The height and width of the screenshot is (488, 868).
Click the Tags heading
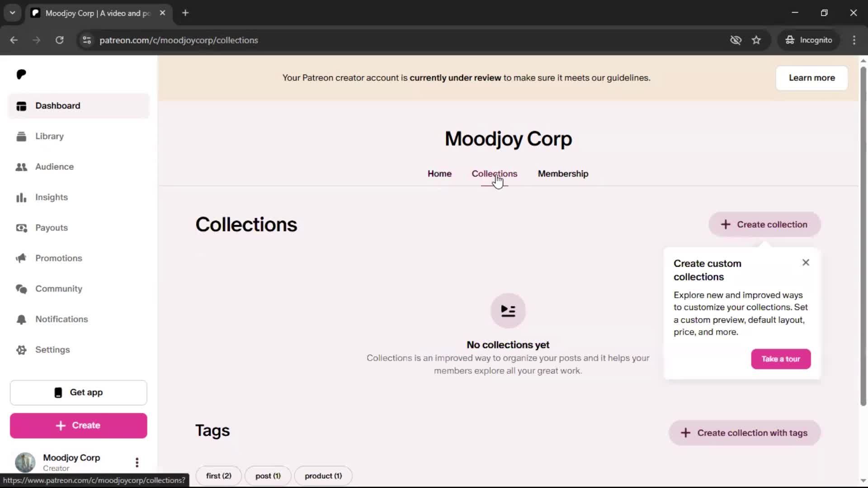pos(212,431)
